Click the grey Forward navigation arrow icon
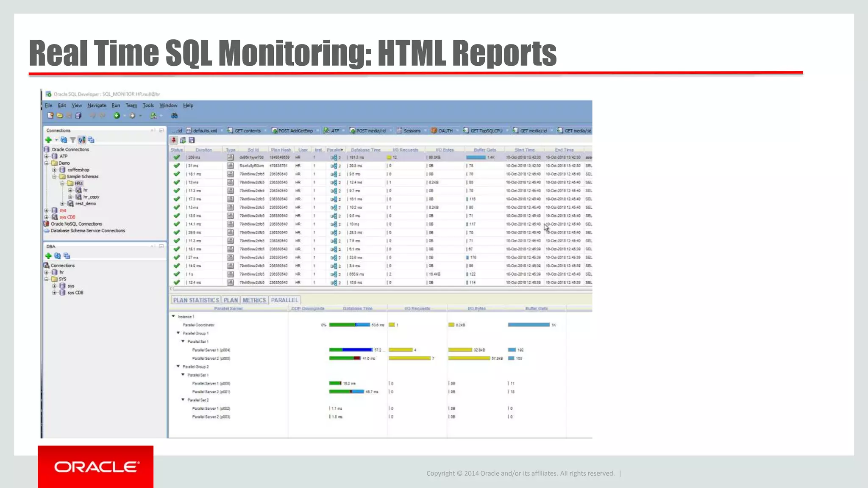Viewport: 868px width, 488px height. (132, 116)
